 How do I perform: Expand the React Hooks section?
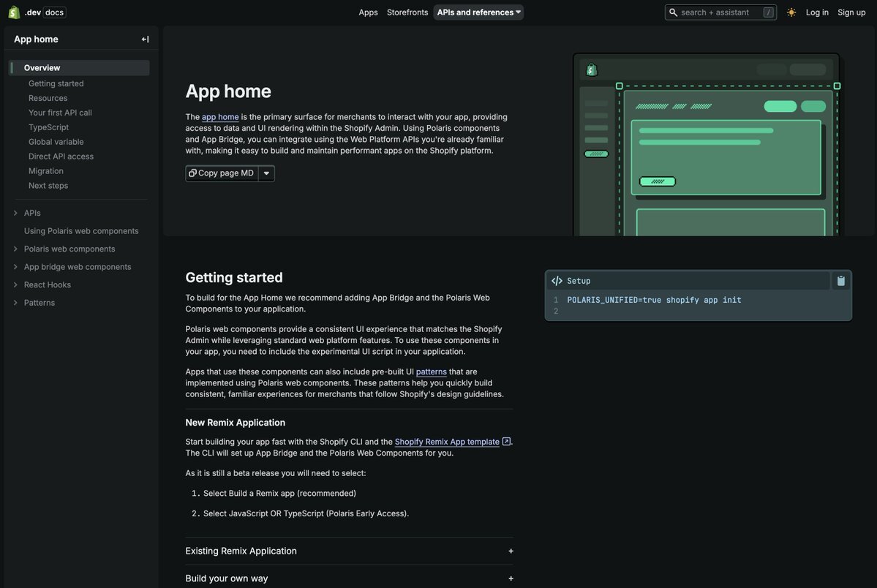pos(15,284)
